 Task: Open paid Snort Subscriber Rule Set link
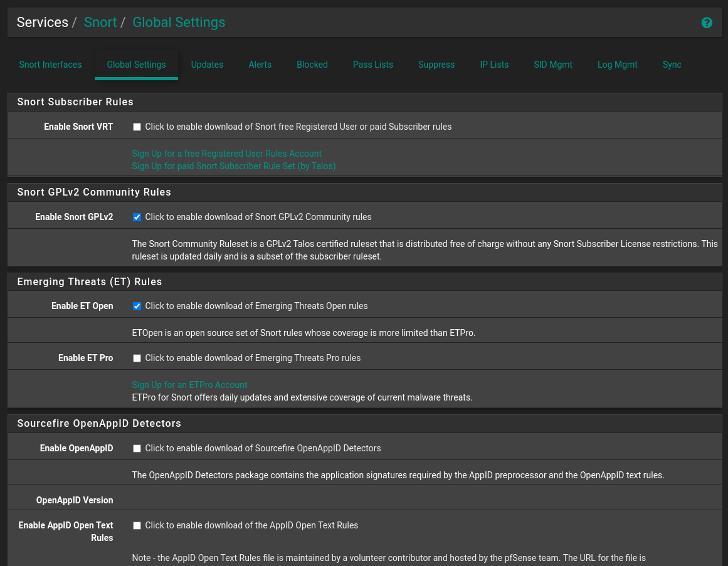[x=233, y=166]
